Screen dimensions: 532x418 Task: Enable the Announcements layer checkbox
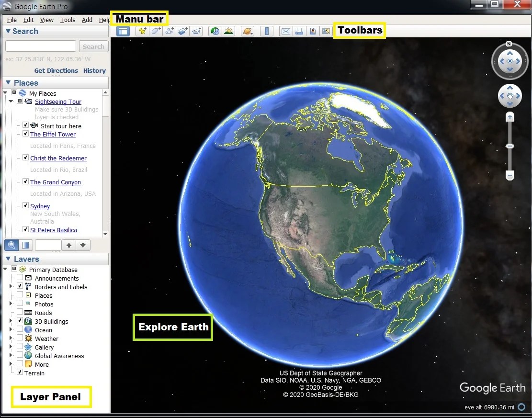pyautogui.click(x=20, y=278)
